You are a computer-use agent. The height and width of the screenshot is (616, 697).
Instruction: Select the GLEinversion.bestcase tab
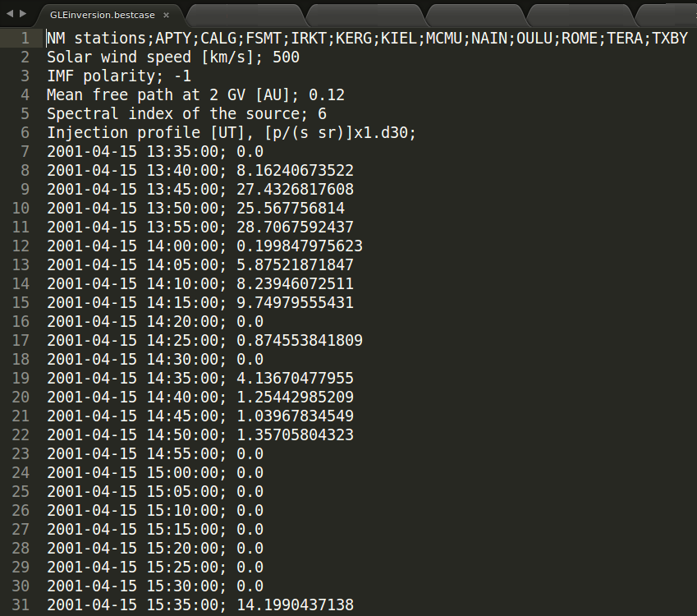[103, 15]
